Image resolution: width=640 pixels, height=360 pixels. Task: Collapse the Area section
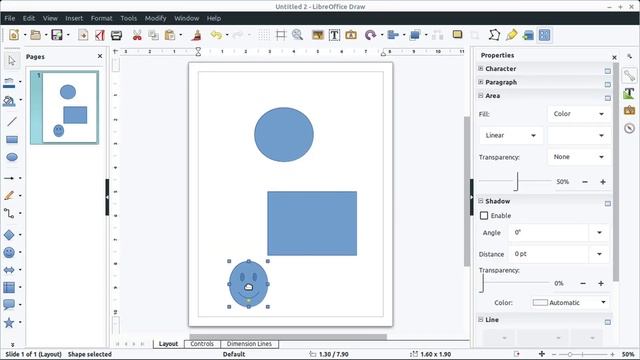coord(480,96)
